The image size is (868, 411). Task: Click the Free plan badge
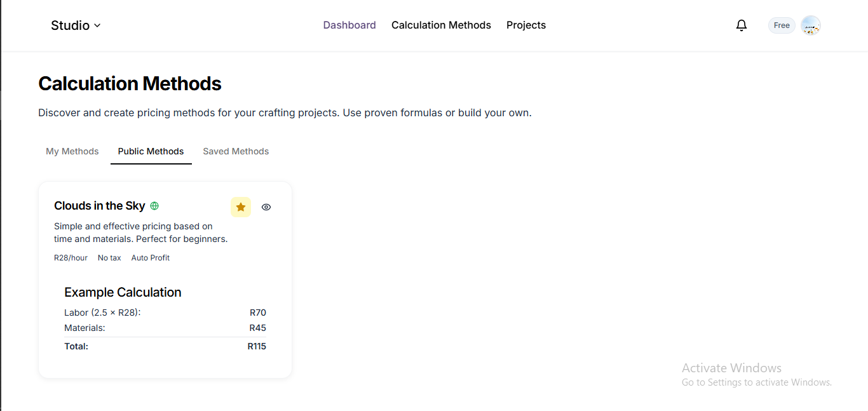tap(782, 25)
